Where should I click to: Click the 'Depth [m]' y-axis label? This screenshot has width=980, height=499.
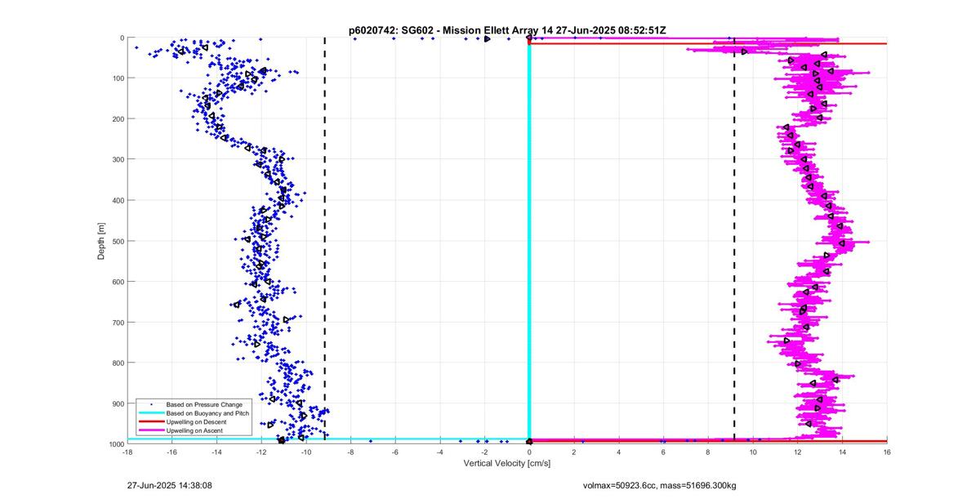[x=101, y=241]
